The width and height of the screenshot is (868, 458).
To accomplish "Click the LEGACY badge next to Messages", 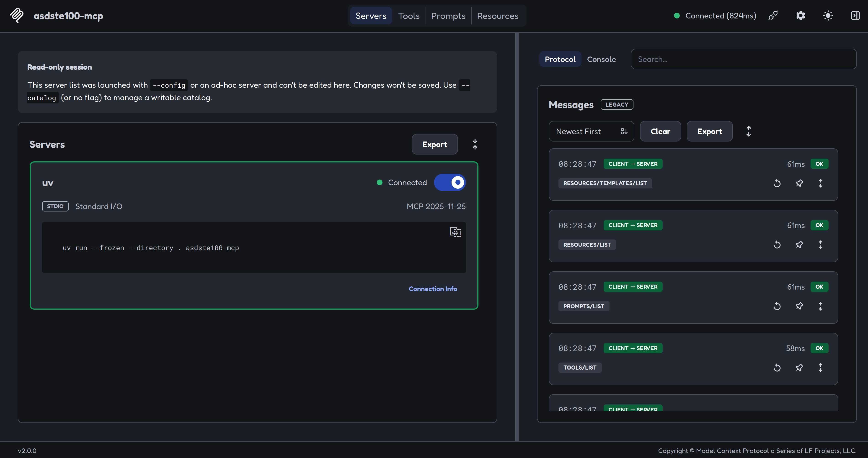I will pyautogui.click(x=617, y=104).
